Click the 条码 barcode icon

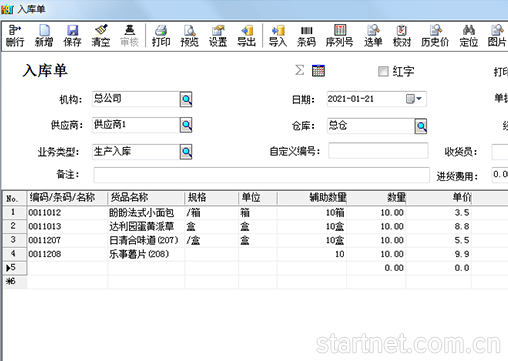click(x=306, y=36)
